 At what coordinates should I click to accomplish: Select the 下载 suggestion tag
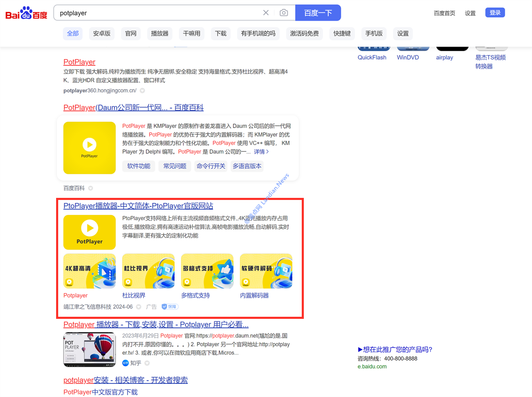221,33
